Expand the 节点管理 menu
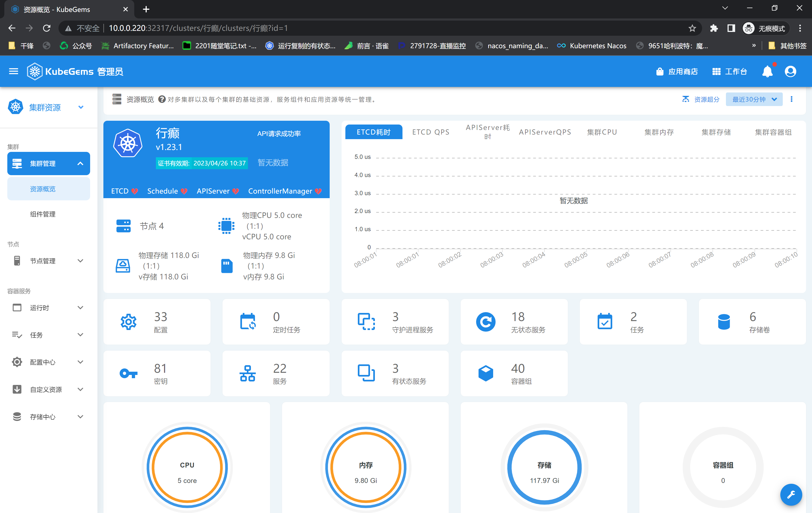This screenshot has height=513, width=812. [x=48, y=261]
